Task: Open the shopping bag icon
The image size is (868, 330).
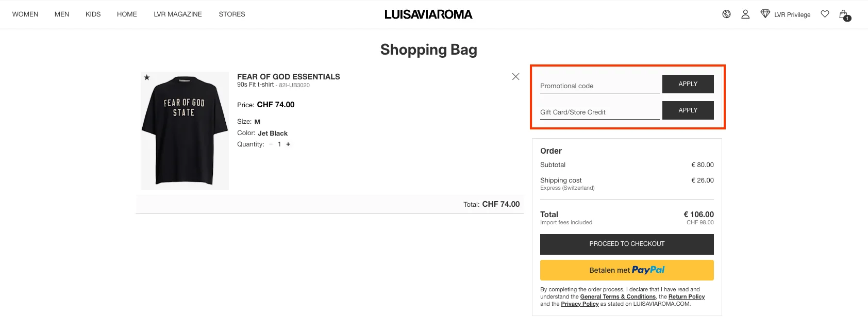Action: coord(844,14)
